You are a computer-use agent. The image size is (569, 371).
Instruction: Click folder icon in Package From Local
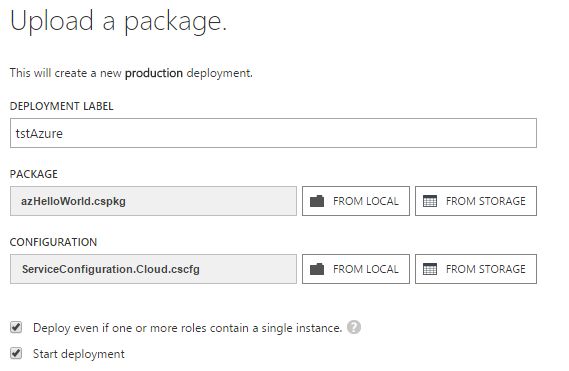tap(317, 201)
